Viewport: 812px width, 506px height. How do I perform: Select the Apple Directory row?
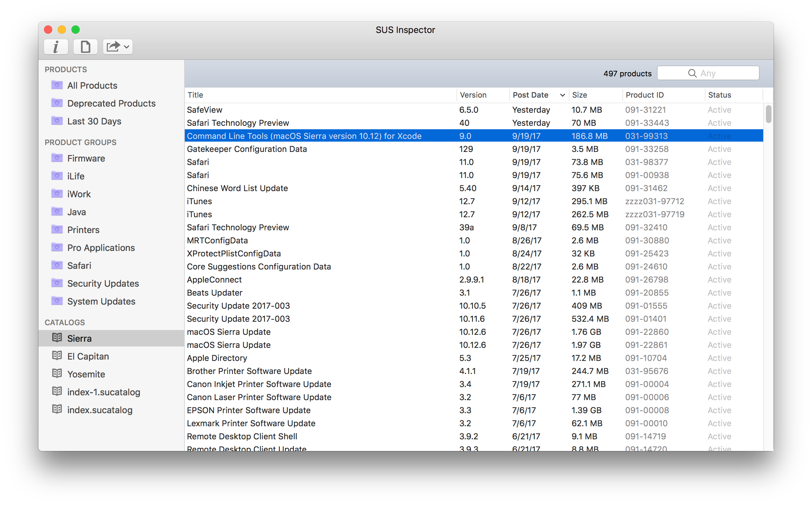[x=474, y=358]
